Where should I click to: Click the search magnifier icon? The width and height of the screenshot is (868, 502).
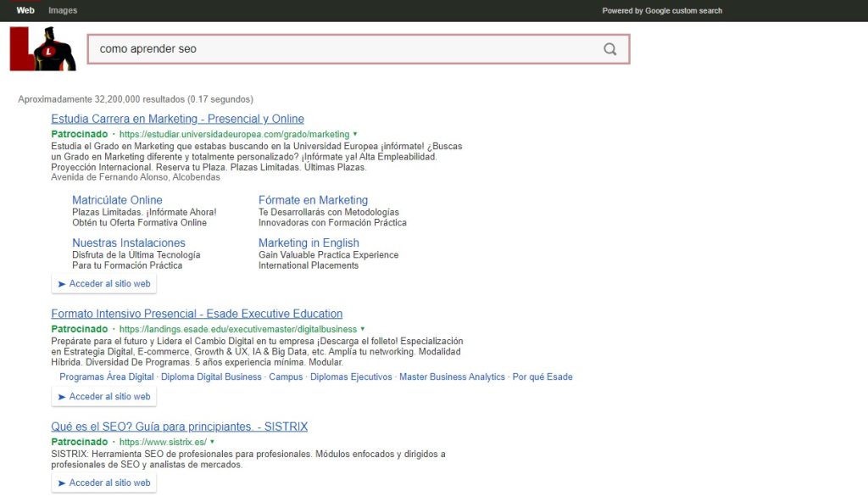pyautogui.click(x=610, y=50)
